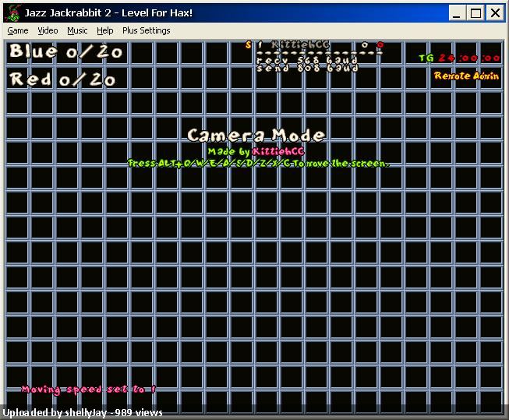This screenshot has width=509, height=420.
Task: Maximize the Jazz Jackrabbit 2 window
Action: [x=475, y=13]
